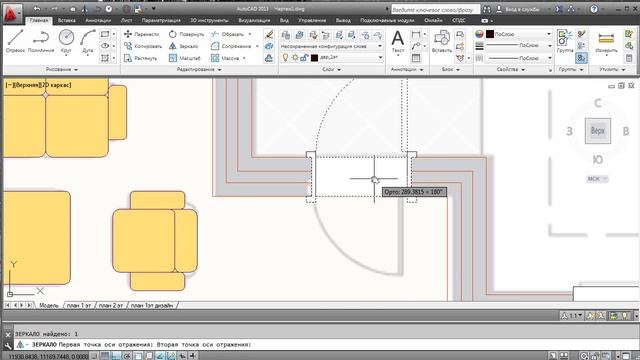Click the color wheel icon in Свойства panel
Viewport: 640px width, 360px height.
tap(479, 34)
